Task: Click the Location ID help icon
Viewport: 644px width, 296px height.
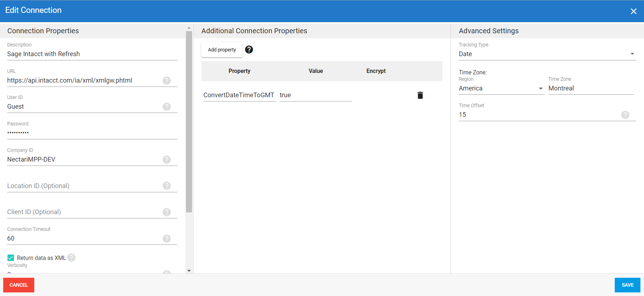Action: (x=167, y=186)
